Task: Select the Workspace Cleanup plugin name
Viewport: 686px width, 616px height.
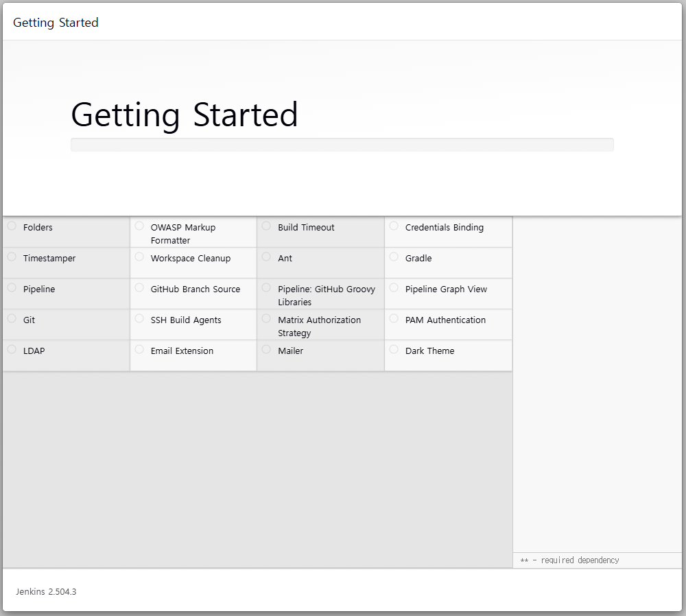Action: 190,259
